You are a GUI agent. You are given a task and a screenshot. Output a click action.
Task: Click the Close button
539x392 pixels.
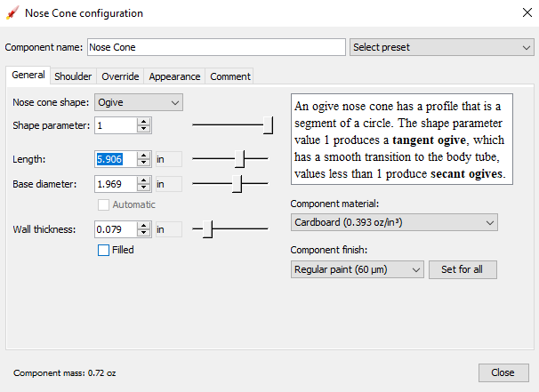(x=503, y=372)
